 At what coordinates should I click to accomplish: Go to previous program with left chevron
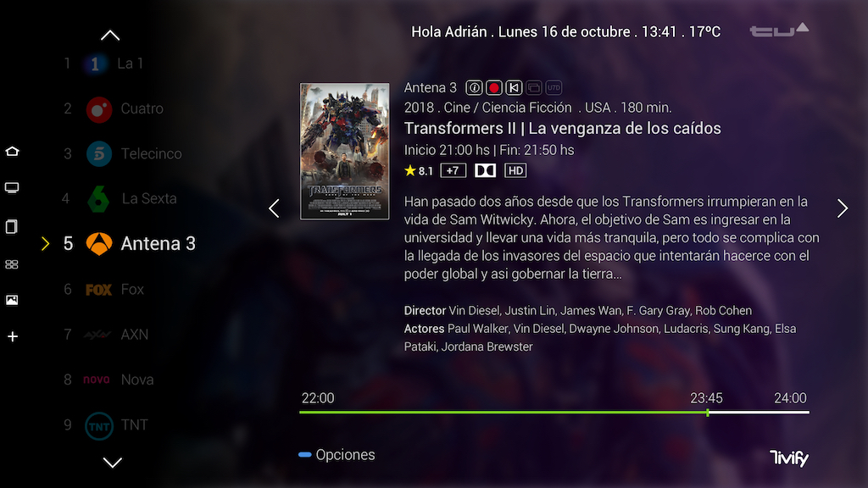pyautogui.click(x=274, y=208)
